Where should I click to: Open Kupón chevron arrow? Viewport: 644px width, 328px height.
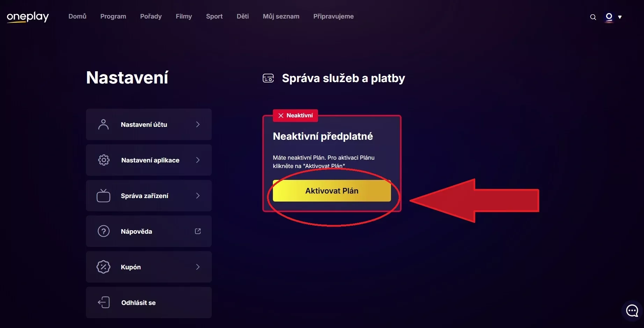click(x=198, y=267)
